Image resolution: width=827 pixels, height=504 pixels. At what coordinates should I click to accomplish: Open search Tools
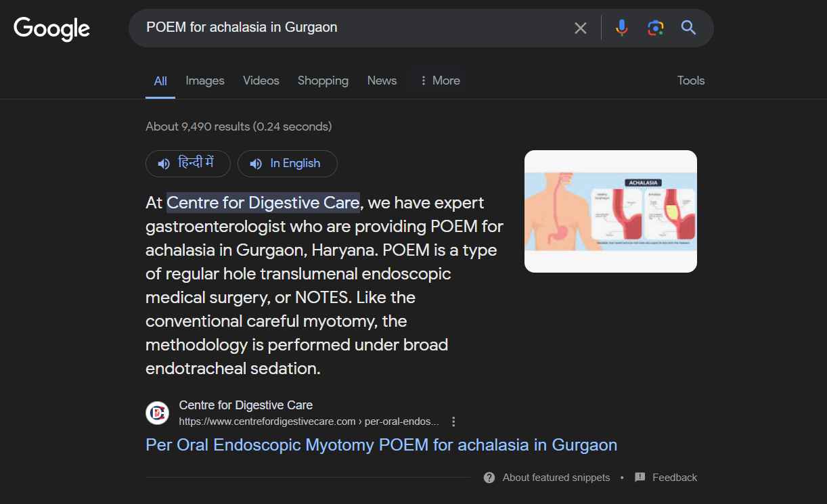691,81
